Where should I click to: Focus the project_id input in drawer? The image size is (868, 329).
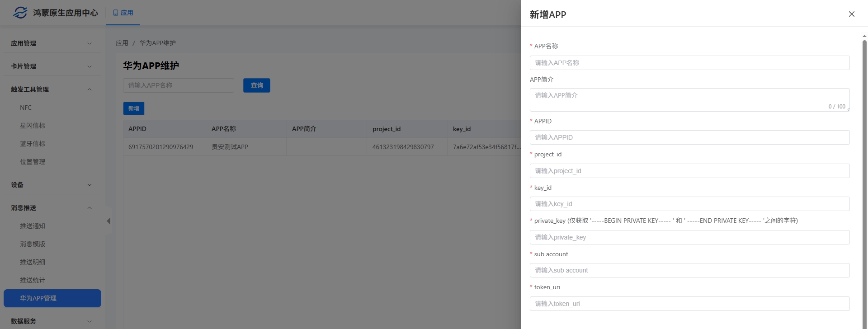[689, 171]
